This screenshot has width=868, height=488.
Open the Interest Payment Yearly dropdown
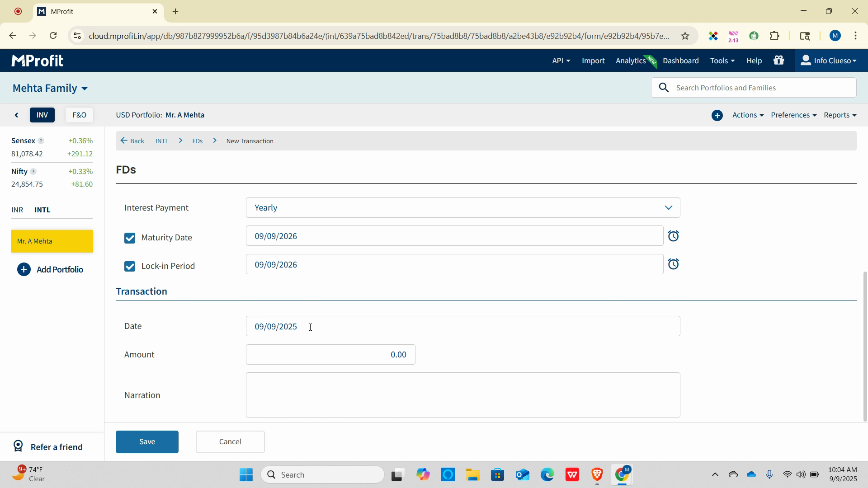point(462,208)
